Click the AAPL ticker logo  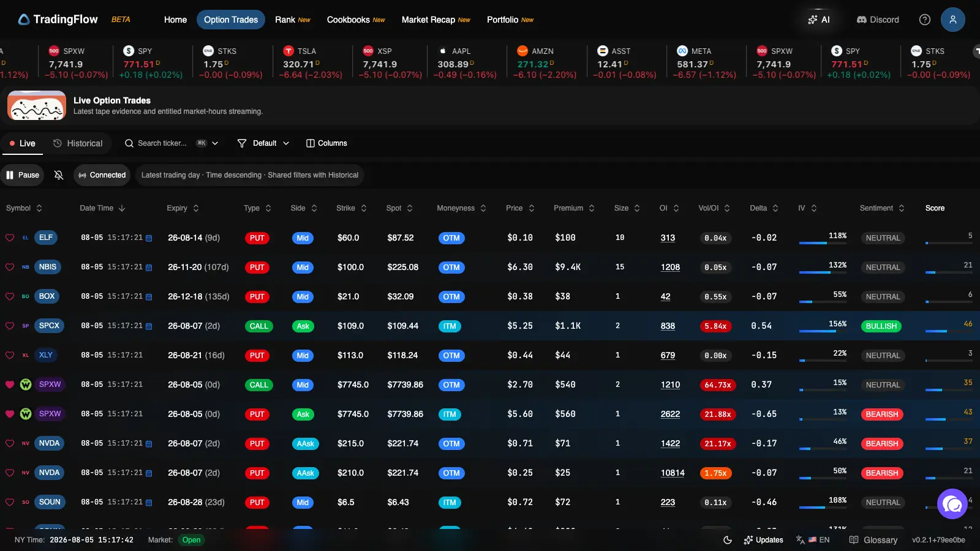coord(443,51)
